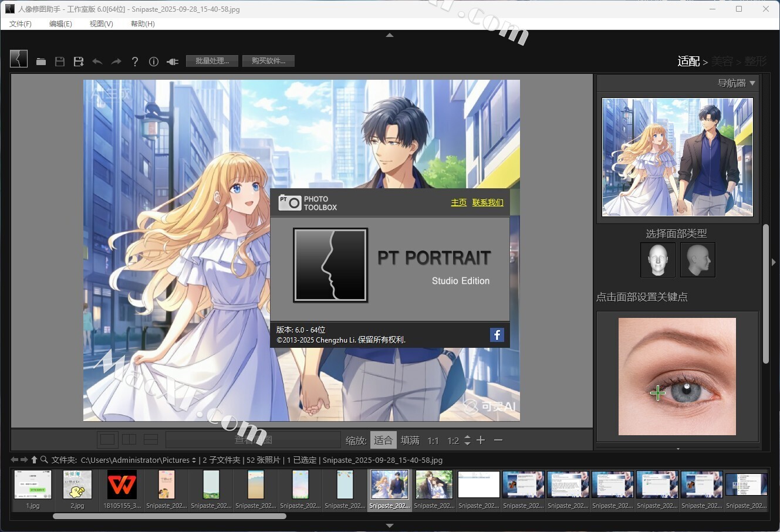This screenshot has width=780, height=532.
Task: Click the open folder icon in toolbar
Action: point(41,62)
